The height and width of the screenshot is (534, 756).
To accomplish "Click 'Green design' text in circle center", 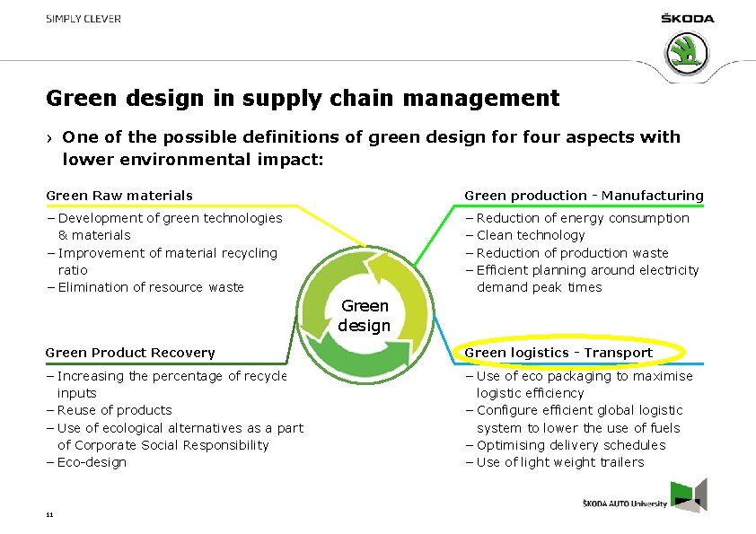I will (365, 316).
